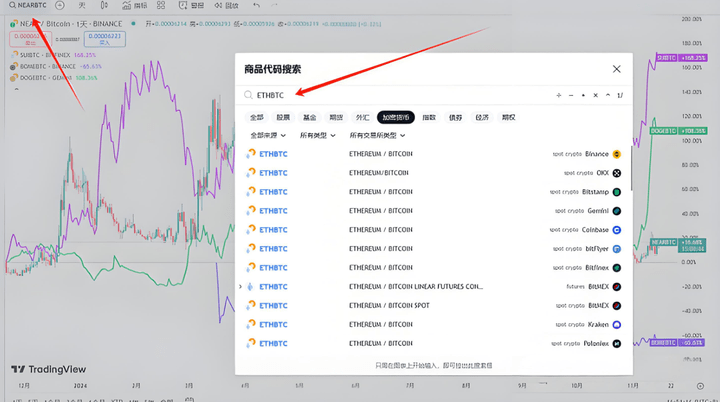Screen dimensions: 720x402
Task: Click the division operator in the search bar
Action: [x=558, y=95]
